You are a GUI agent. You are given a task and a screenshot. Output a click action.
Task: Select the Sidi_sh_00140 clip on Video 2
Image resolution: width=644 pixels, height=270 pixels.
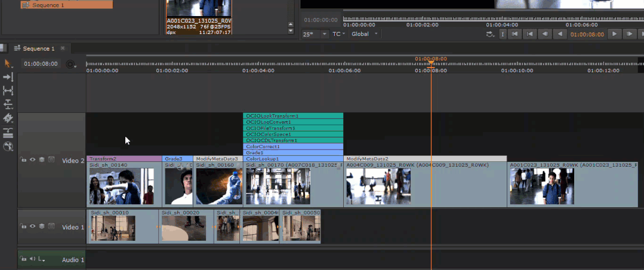122,186
